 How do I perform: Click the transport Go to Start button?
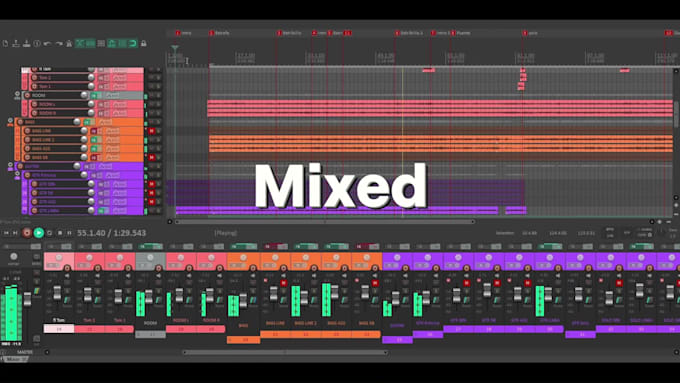pyautogui.click(x=6, y=233)
